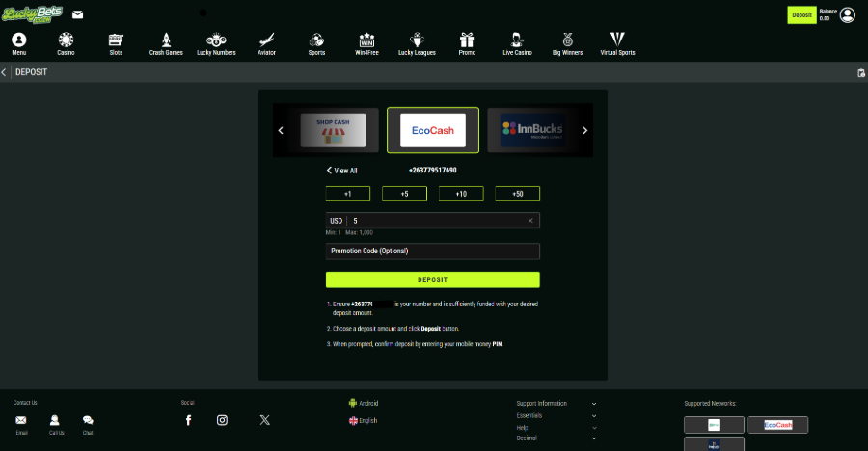Open Lucky Numbers section
Viewport: 868px width, 451px height.
click(216, 43)
